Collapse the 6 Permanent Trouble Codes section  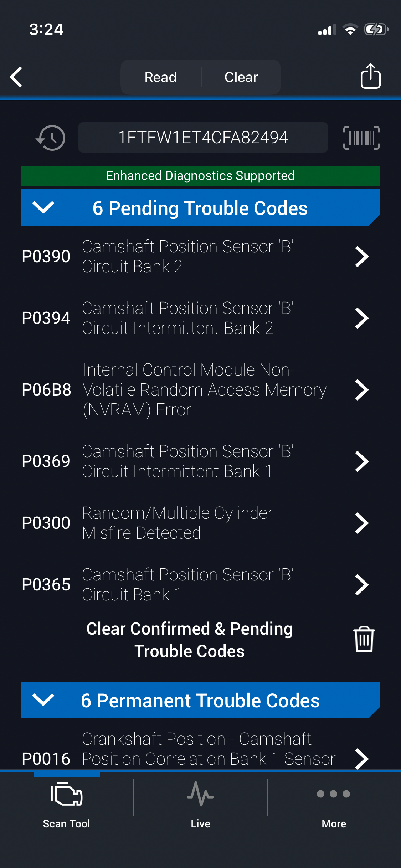pos(43,700)
